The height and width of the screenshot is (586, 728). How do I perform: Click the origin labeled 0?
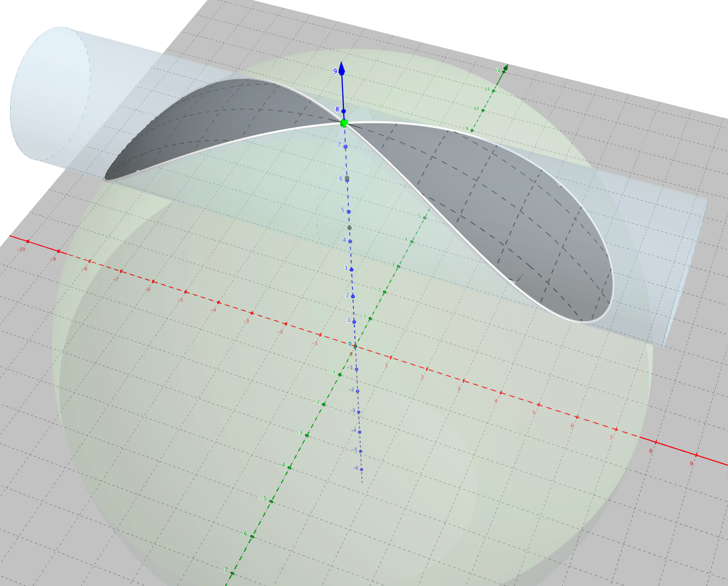[355, 347]
